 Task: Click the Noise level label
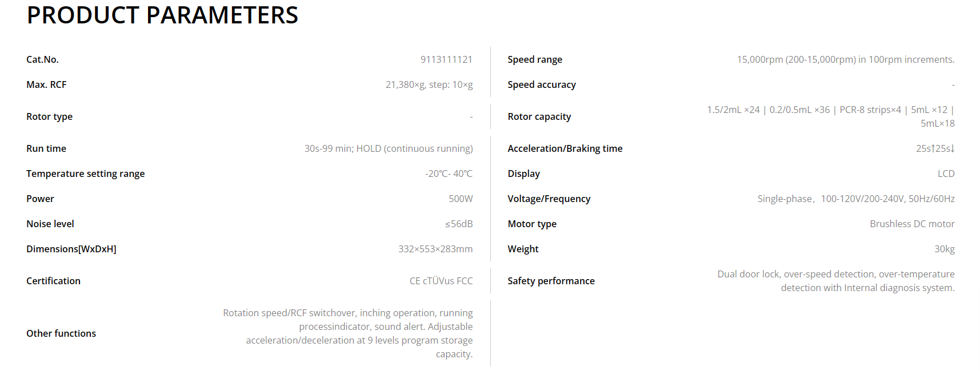tap(50, 224)
